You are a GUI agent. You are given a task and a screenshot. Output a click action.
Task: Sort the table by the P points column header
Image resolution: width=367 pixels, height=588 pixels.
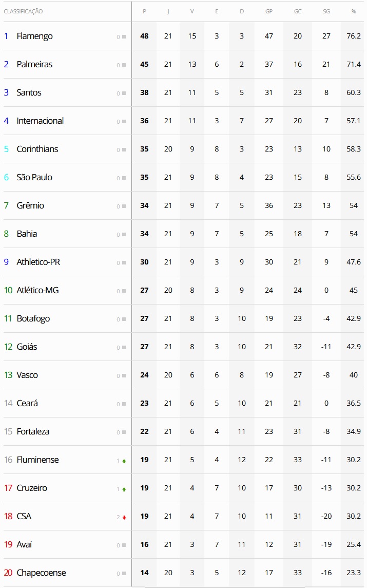point(144,11)
